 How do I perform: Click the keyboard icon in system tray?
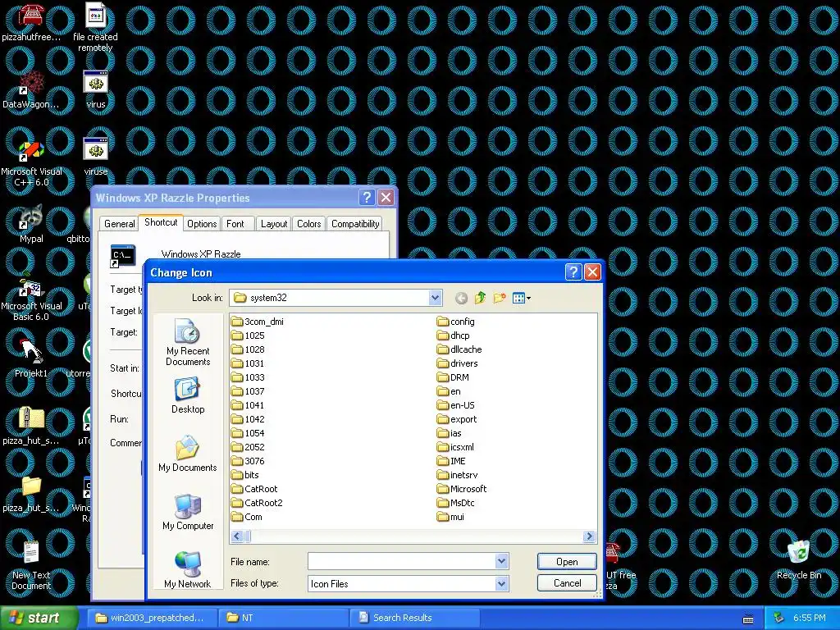748,619
